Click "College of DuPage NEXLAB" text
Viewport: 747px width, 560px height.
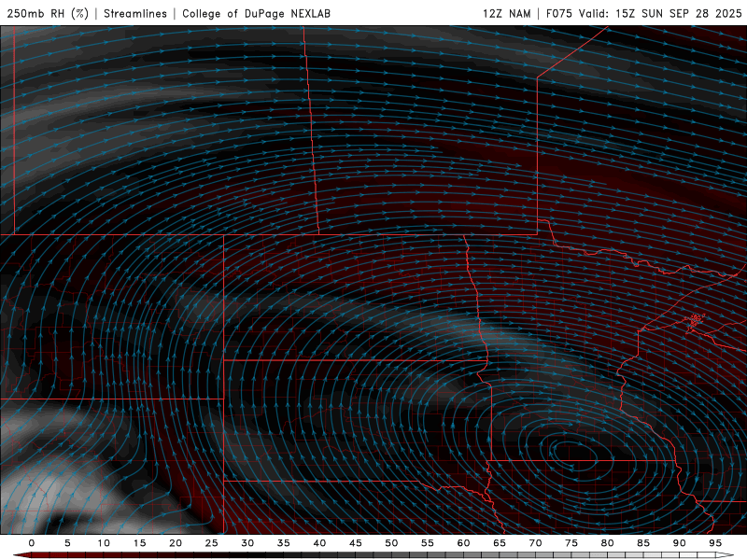point(256,13)
